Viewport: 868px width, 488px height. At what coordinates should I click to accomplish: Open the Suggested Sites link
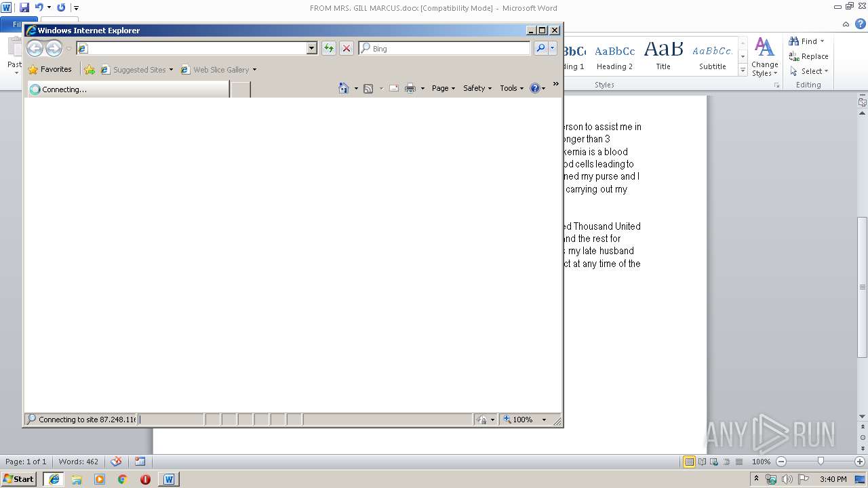point(136,69)
